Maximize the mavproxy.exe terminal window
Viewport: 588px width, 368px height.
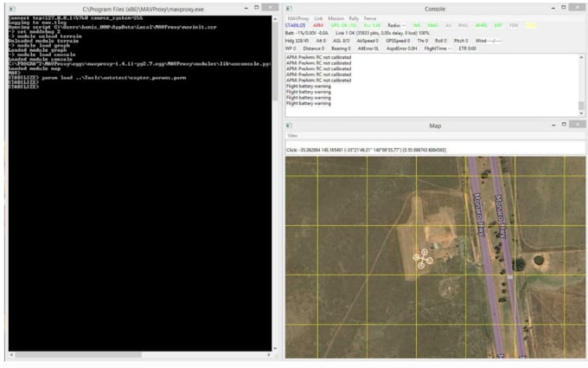click(257, 8)
